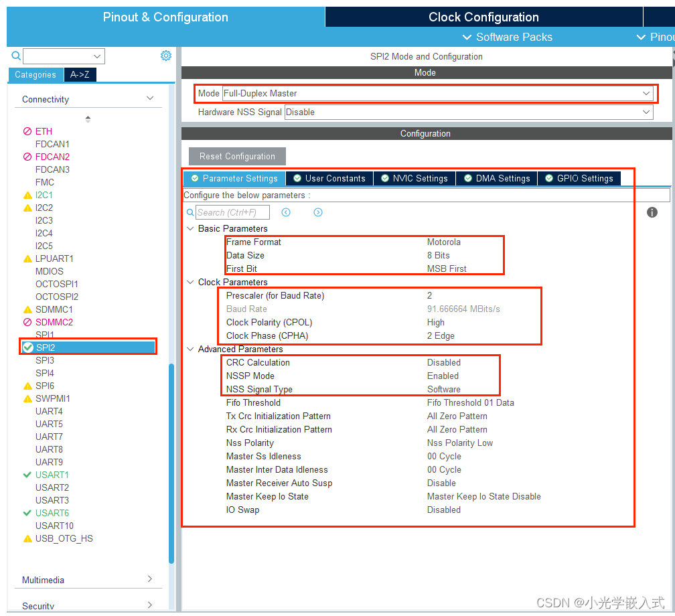
Task: Click the FDCAN2 disabled icon
Action: 27,157
